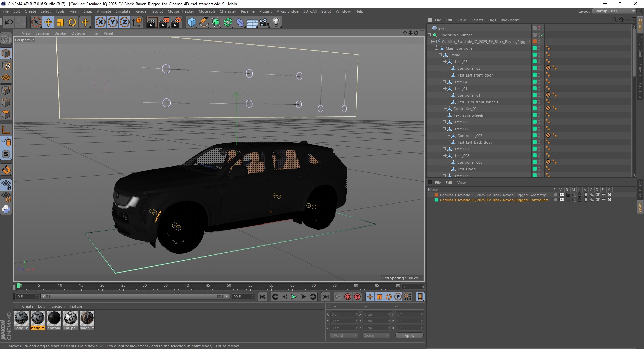The height and width of the screenshot is (349, 644).
Task: Toggle lock for Controllers layer
Action: pos(579,200)
